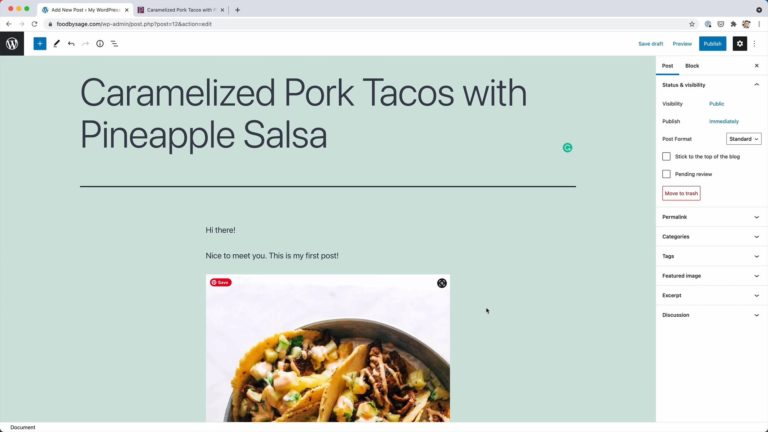Click the post title heading text
The image size is (768, 432).
(x=304, y=114)
